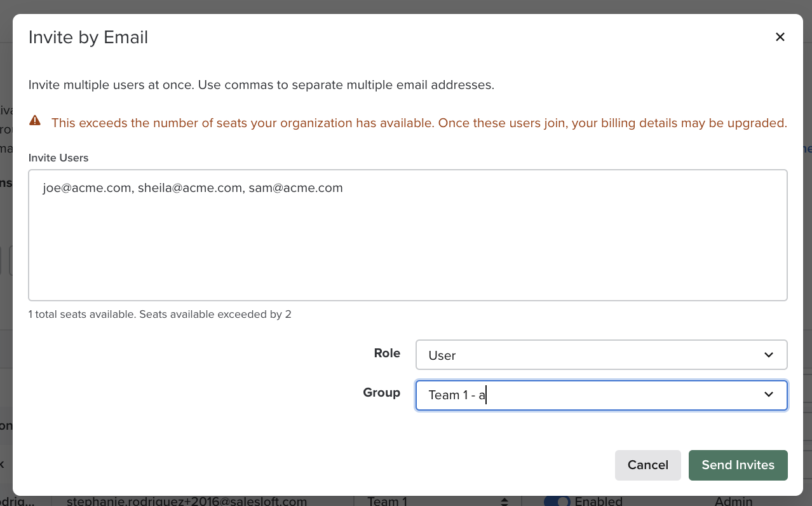Click the seats available exceeded text
The image size is (812, 506).
pyautogui.click(x=160, y=314)
